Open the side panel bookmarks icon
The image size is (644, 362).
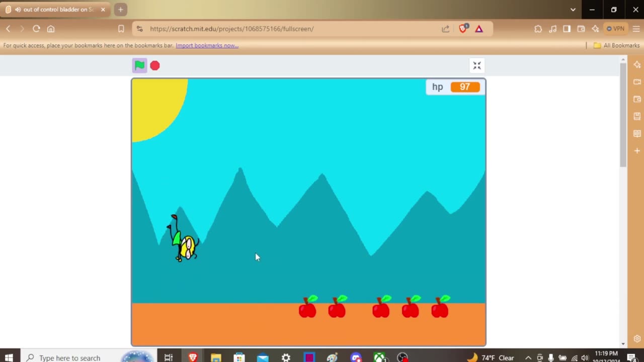point(637,116)
